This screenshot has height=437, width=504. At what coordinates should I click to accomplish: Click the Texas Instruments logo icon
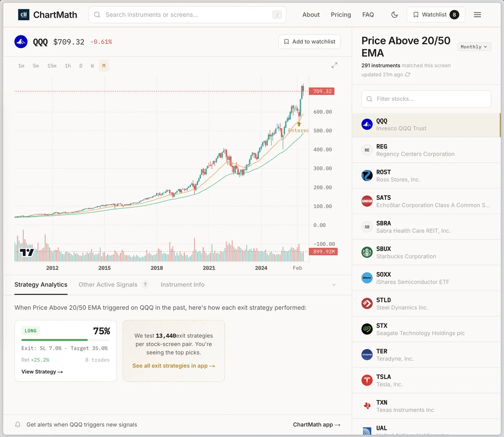pyautogui.click(x=367, y=406)
